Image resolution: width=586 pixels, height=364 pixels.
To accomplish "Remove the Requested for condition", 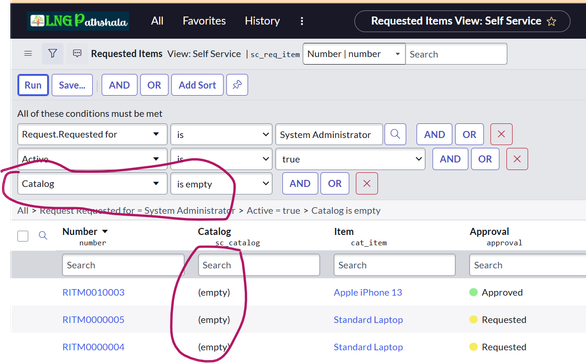I will coord(501,134).
